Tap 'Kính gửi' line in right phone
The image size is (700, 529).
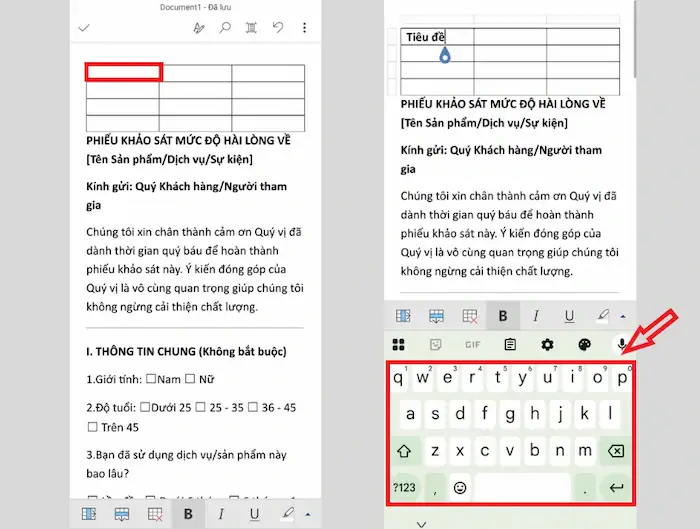pyautogui.click(x=501, y=159)
